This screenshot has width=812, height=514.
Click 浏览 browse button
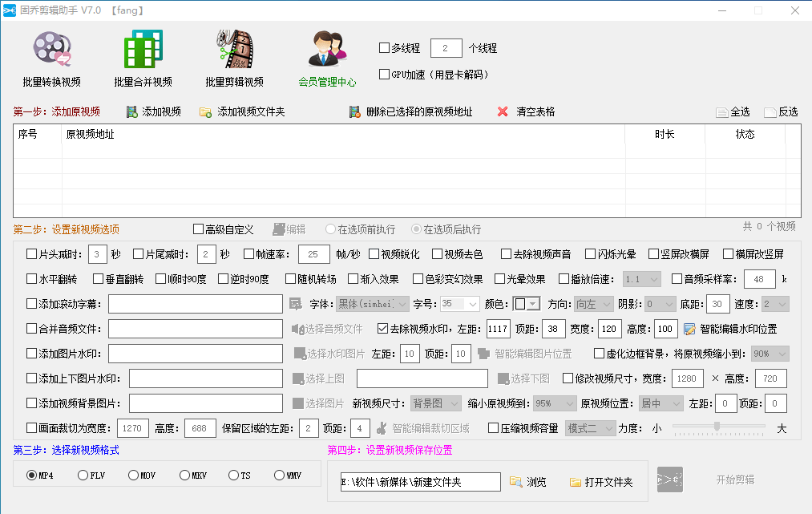coord(528,482)
